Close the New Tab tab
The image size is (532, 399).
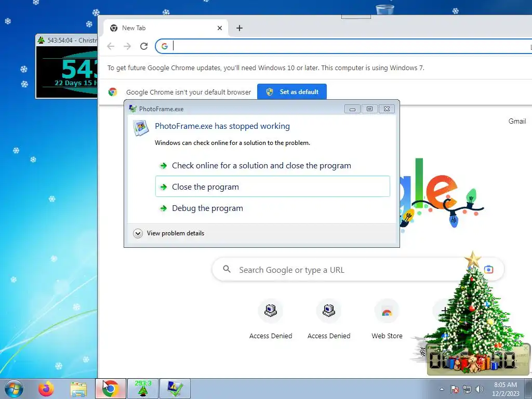[220, 28]
